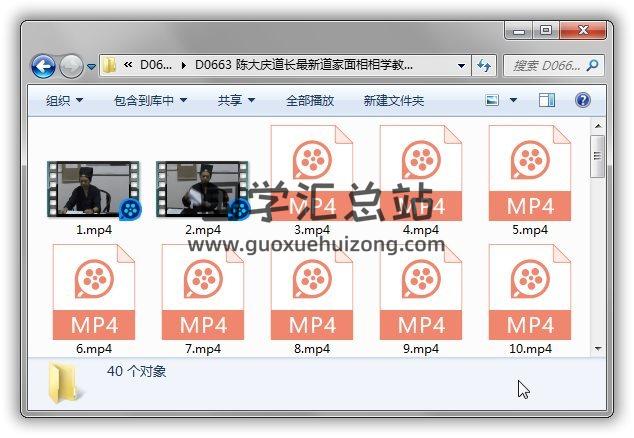Select the 10.mp4 file icon
This screenshot has width=634, height=438.
point(530,292)
